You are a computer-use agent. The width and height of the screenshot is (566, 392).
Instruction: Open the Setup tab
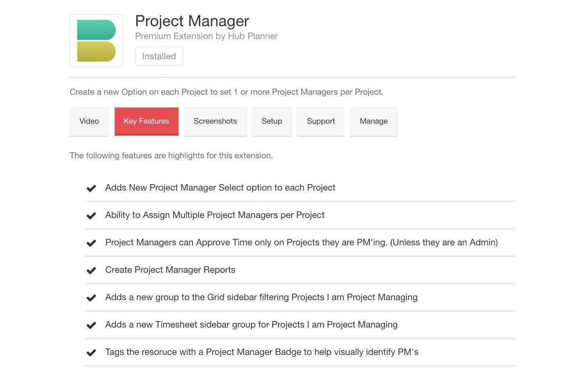pos(272,121)
